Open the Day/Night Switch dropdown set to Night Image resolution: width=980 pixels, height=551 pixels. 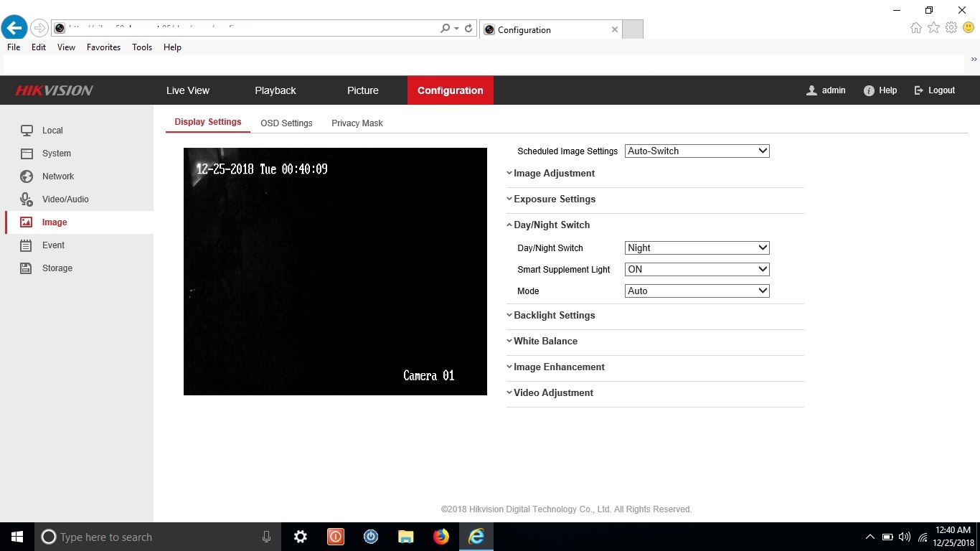(697, 248)
